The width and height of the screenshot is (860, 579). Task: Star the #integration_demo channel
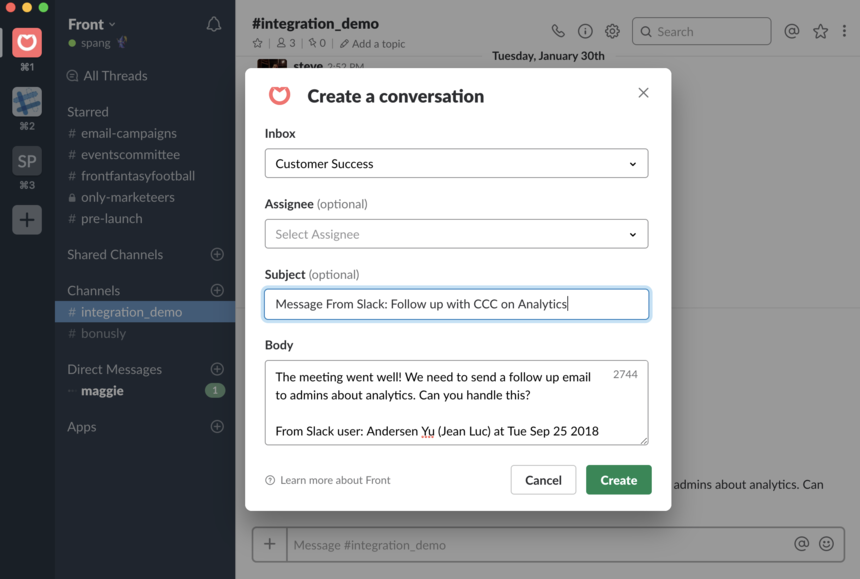(x=257, y=43)
